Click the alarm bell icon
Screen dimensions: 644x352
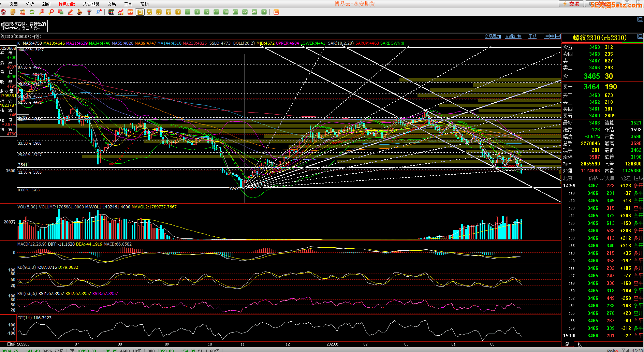[x=80, y=12]
